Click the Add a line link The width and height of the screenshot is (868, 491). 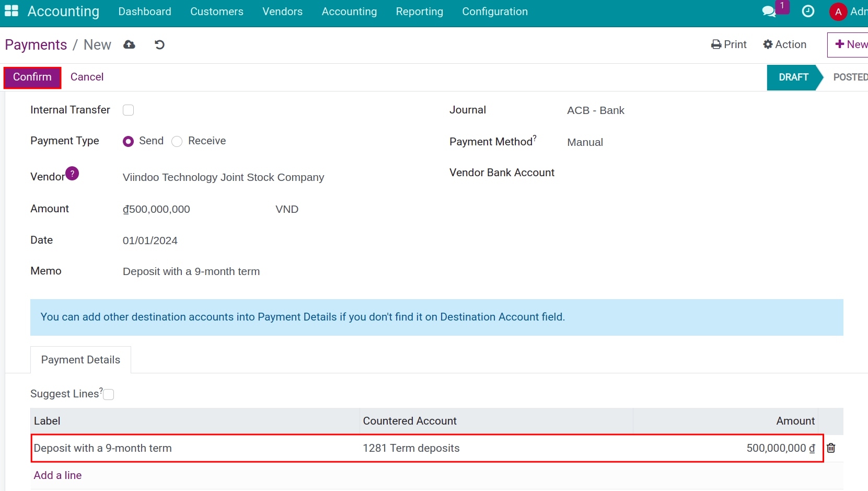(57, 475)
